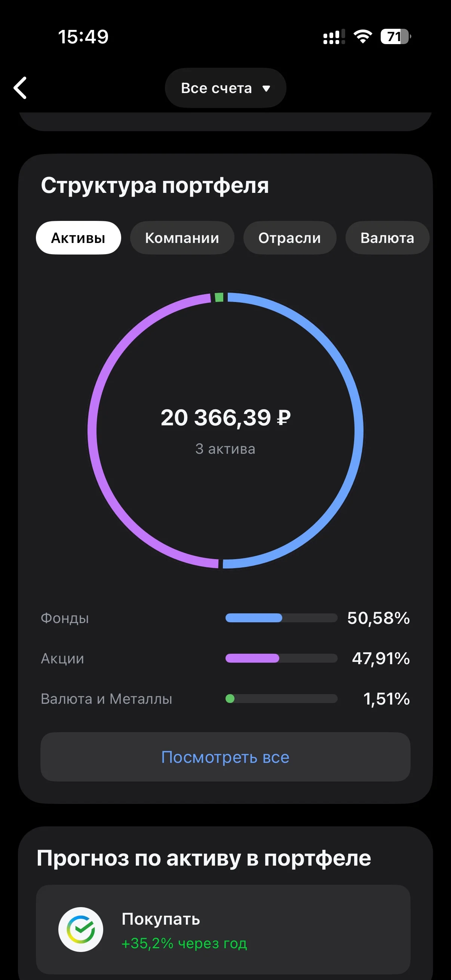451x980 pixels.
Task: Click the green Валюта и Металлы dot
Action: pos(230,699)
